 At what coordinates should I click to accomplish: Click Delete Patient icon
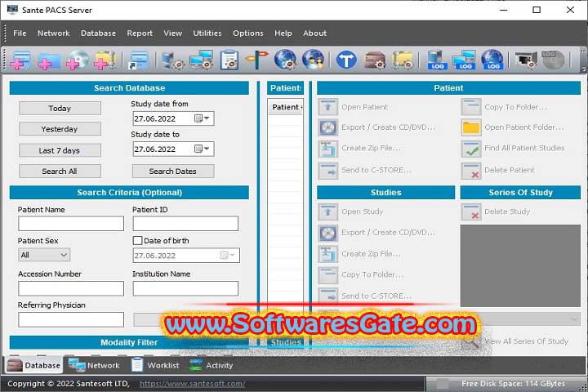[471, 171]
